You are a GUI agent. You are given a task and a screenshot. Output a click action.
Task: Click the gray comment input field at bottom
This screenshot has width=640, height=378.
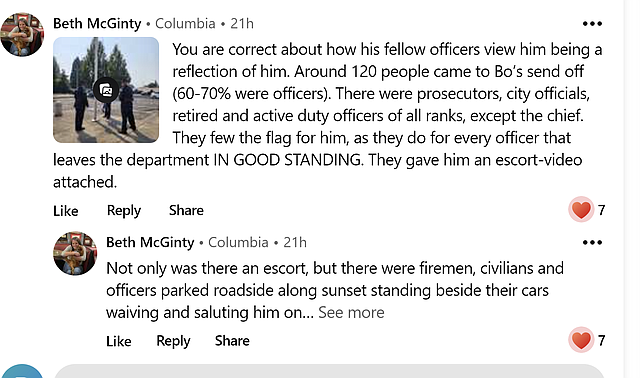click(x=329, y=371)
